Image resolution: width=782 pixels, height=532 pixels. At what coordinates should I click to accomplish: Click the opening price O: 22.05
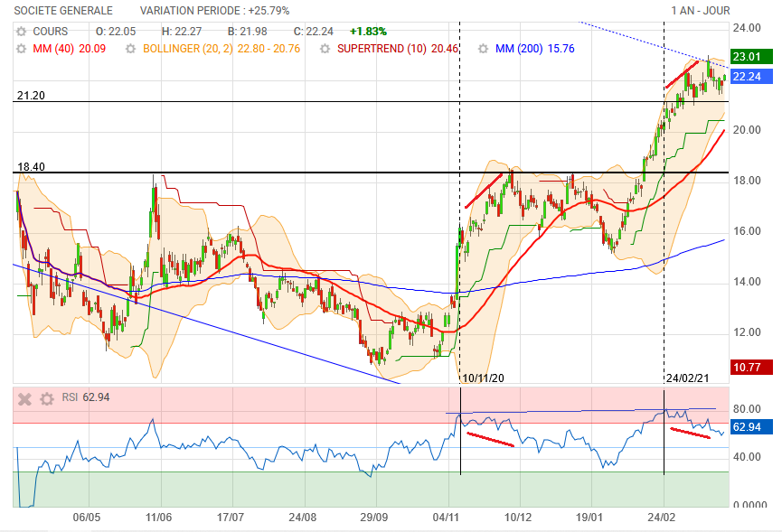coord(116,32)
